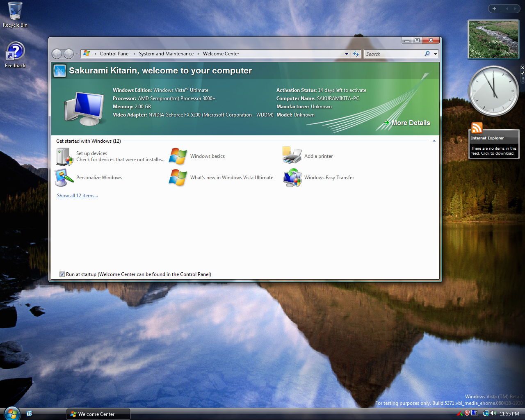Go forward with the Forward navigation button
The height and width of the screenshot is (420, 525).
click(68, 54)
